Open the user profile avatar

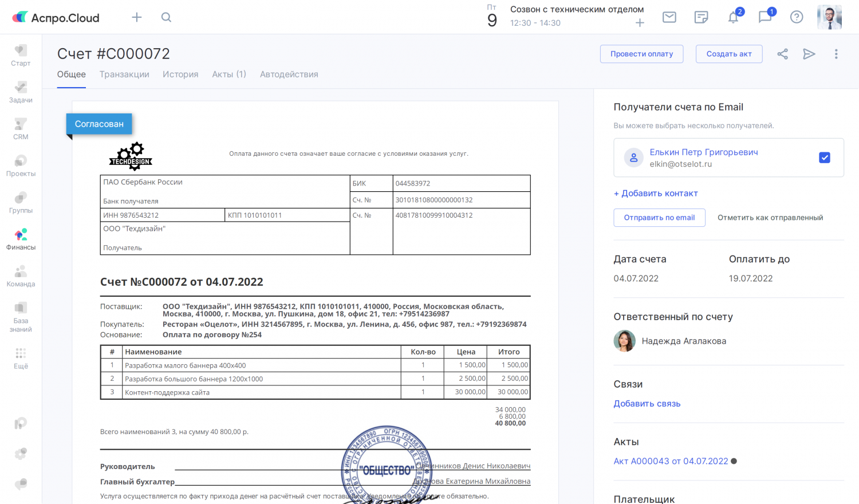pos(829,17)
